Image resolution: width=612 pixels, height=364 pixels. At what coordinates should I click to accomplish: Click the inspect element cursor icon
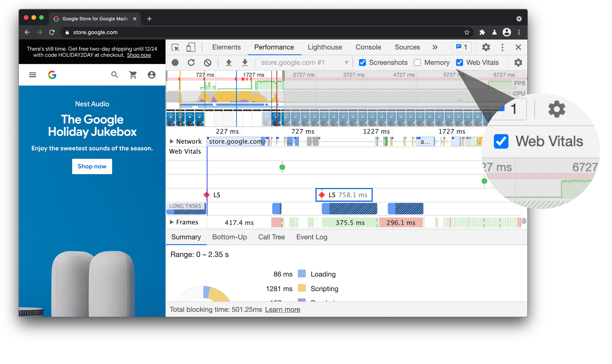tap(176, 47)
